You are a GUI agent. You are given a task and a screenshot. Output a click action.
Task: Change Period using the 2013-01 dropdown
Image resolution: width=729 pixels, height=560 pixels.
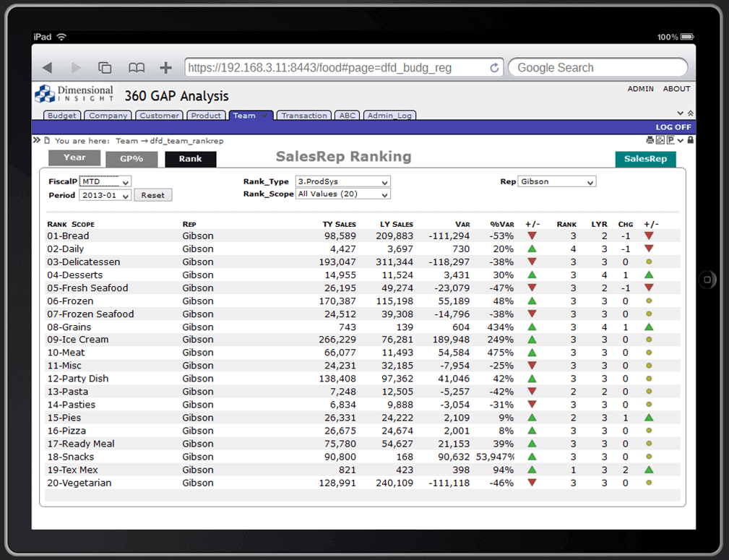(x=105, y=195)
